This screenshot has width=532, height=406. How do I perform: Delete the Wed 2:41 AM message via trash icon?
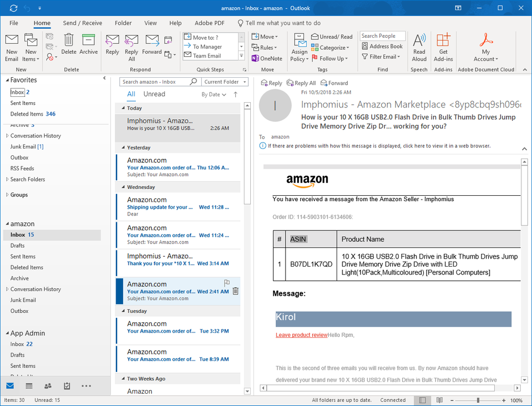(x=235, y=291)
